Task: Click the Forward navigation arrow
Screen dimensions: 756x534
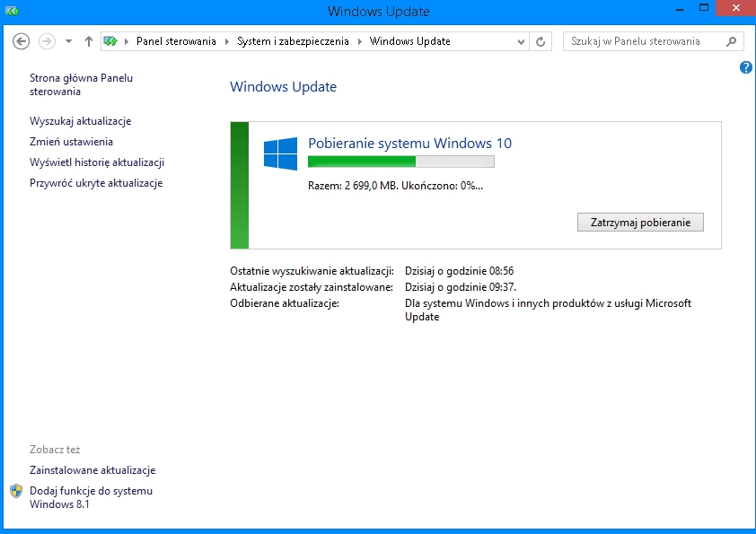Action: pos(47,41)
